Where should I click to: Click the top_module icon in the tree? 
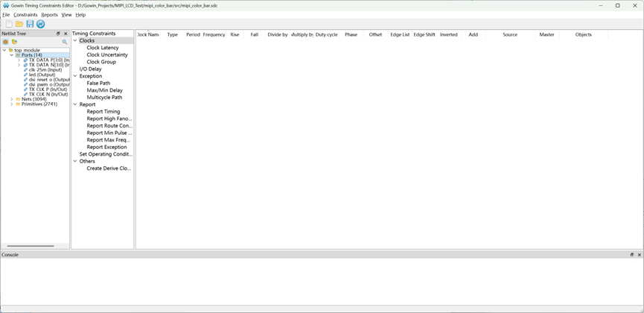[x=10, y=50]
